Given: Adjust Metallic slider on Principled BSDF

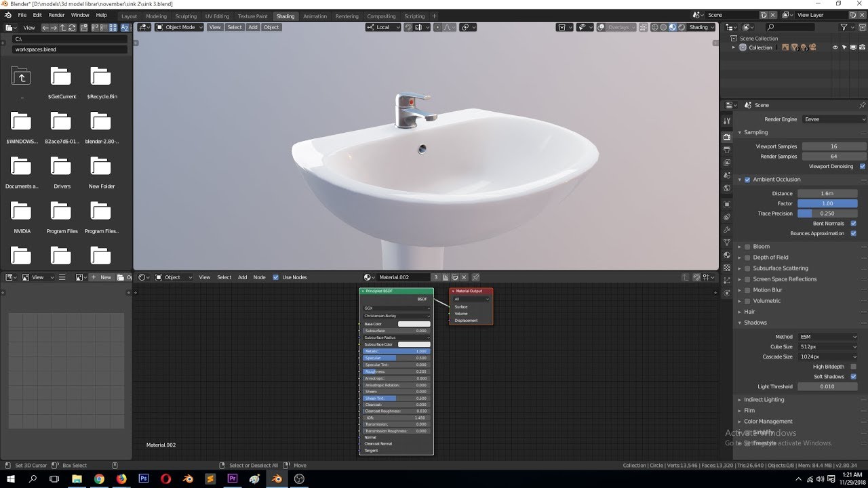Looking at the screenshot, I should coord(397,351).
